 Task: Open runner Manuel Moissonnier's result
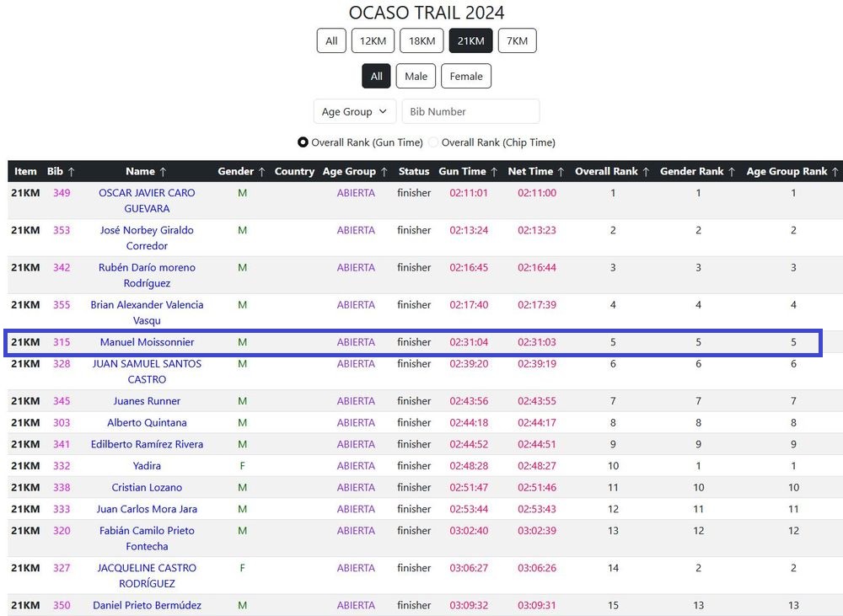coord(147,342)
